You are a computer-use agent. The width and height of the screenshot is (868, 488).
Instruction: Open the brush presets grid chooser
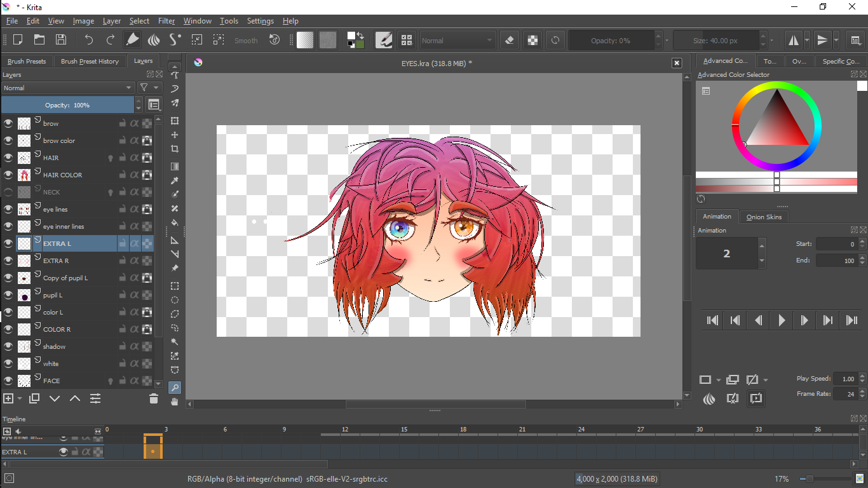(x=407, y=40)
